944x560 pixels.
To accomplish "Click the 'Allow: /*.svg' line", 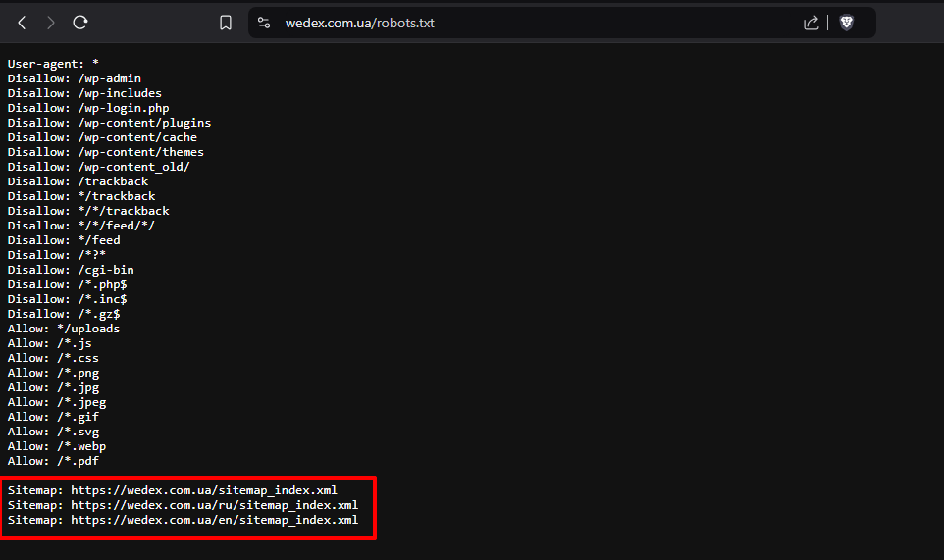I will [53, 432].
